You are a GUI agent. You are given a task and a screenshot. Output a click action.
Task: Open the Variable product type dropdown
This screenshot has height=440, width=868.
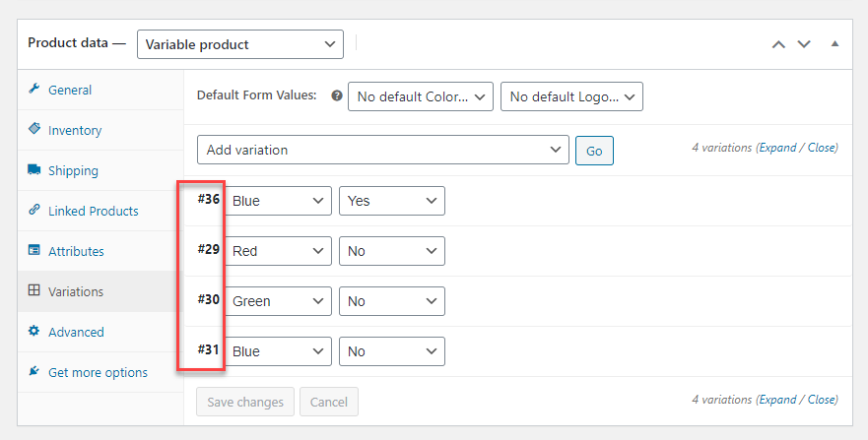click(x=240, y=44)
